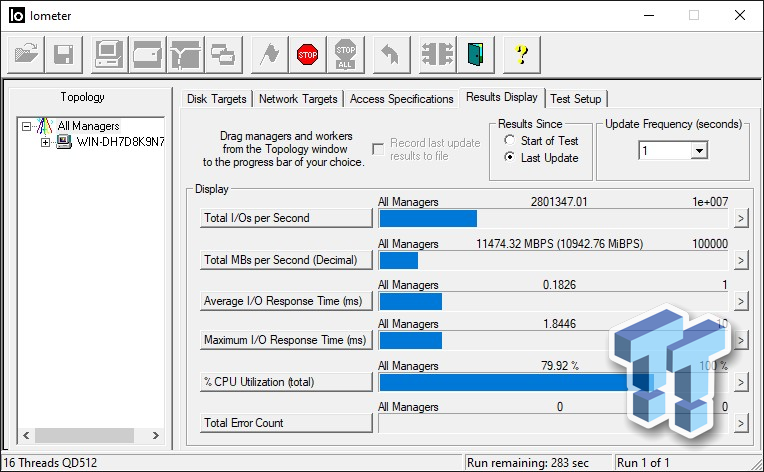Start new disk worker icon
This screenshot has height=472, width=764.
click(x=148, y=54)
